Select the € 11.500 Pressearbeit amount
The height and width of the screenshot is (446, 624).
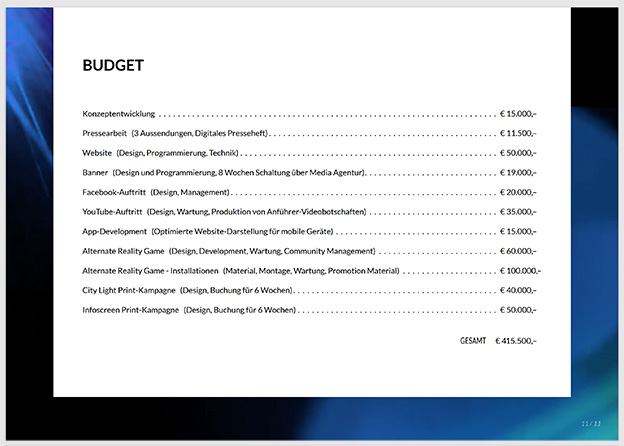point(518,133)
